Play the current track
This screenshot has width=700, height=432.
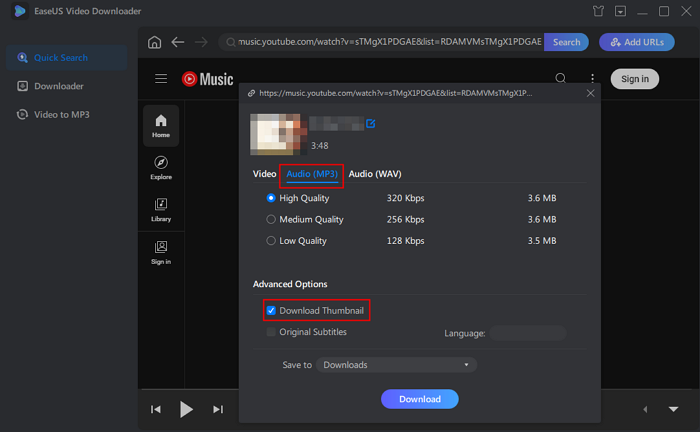point(186,409)
